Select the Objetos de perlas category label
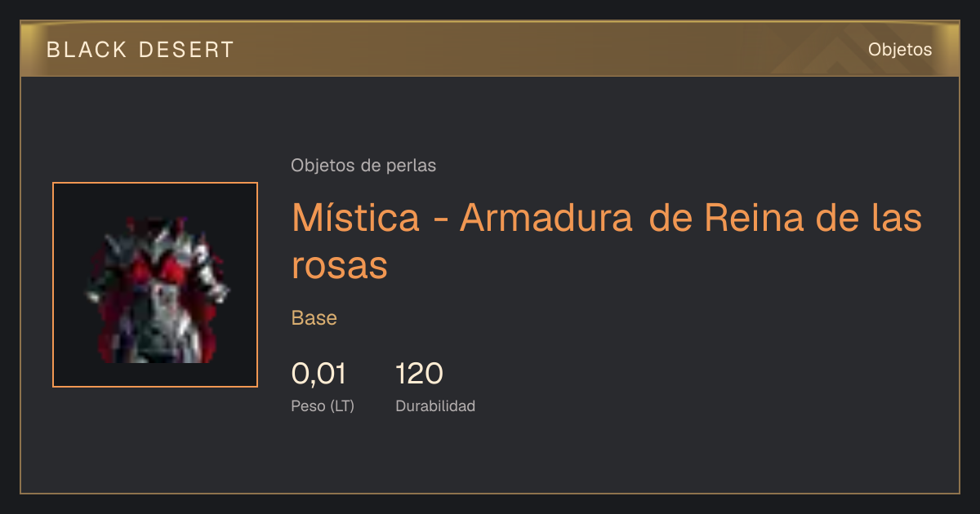Screen dimensions: 980x514 pyautogui.click(x=363, y=166)
